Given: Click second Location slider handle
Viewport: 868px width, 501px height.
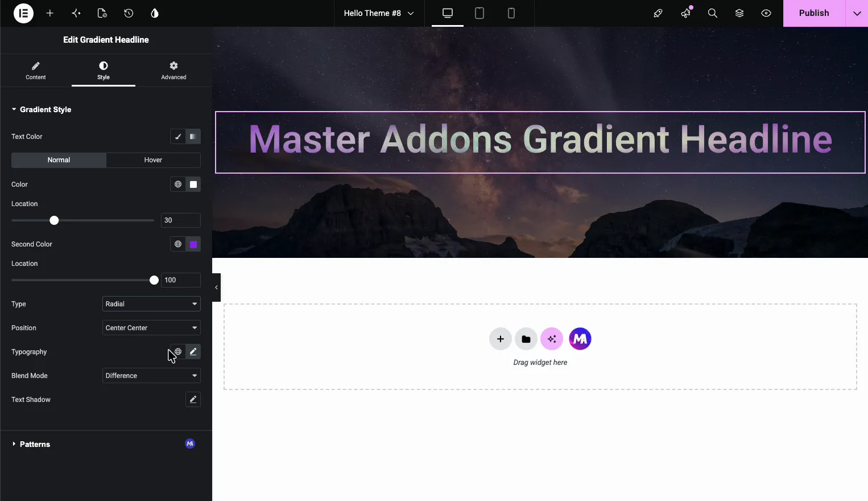Looking at the screenshot, I should [154, 280].
